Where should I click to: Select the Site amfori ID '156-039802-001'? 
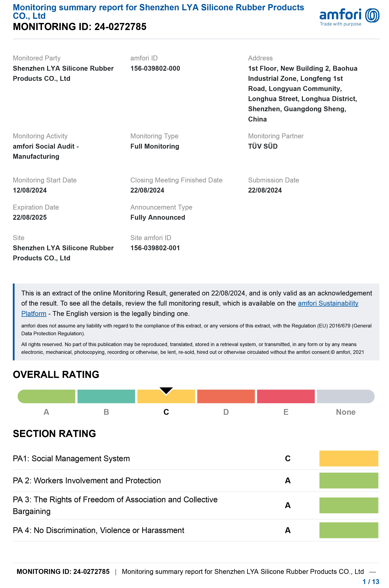[155, 248]
